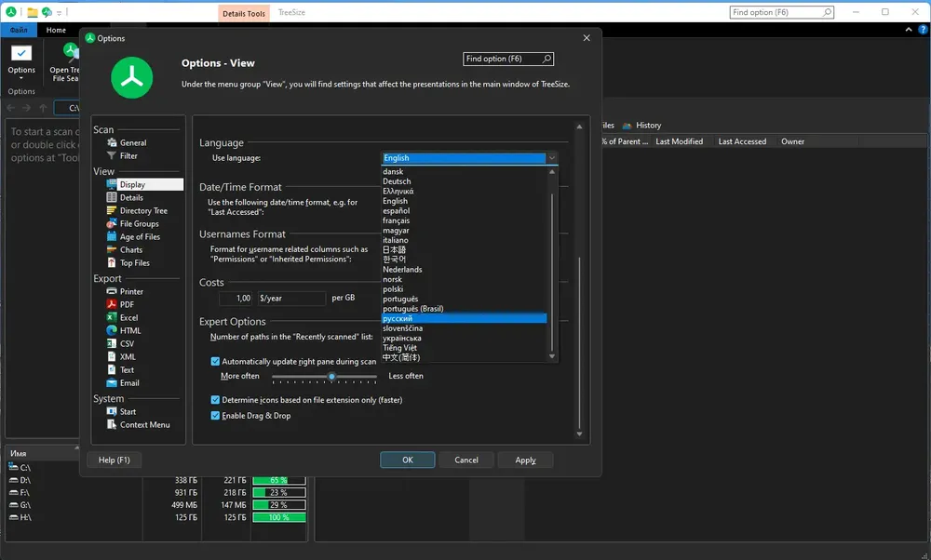Toggle Determine icons based on file extension
Image resolution: width=931 pixels, height=560 pixels.
pyautogui.click(x=215, y=400)
